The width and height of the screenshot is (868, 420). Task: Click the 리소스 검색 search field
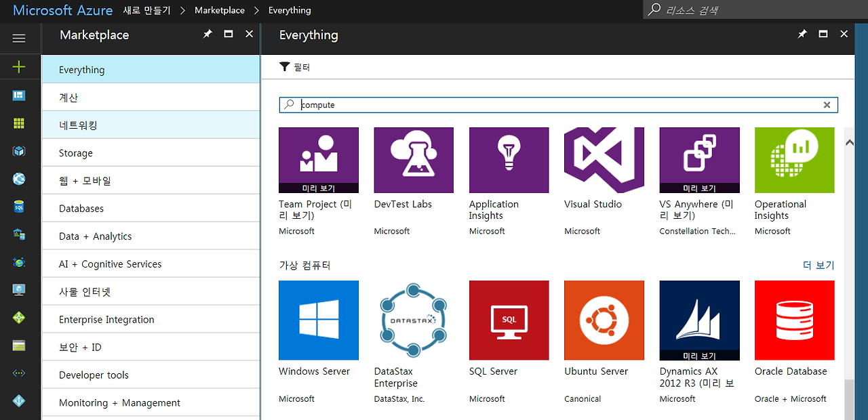755,9
